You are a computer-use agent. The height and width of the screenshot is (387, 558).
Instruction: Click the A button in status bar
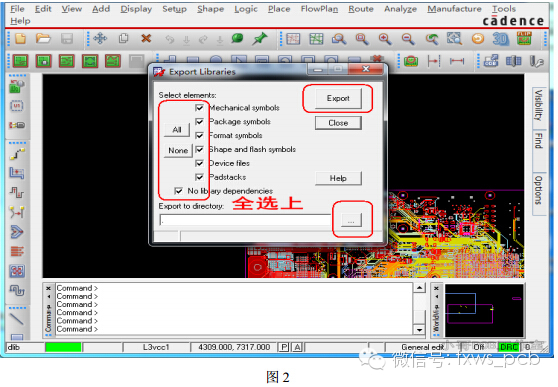(297, 347)
